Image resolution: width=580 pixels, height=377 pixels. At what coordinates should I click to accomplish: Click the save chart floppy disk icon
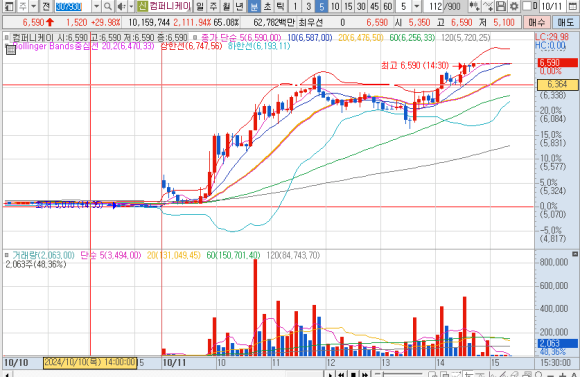500,6
